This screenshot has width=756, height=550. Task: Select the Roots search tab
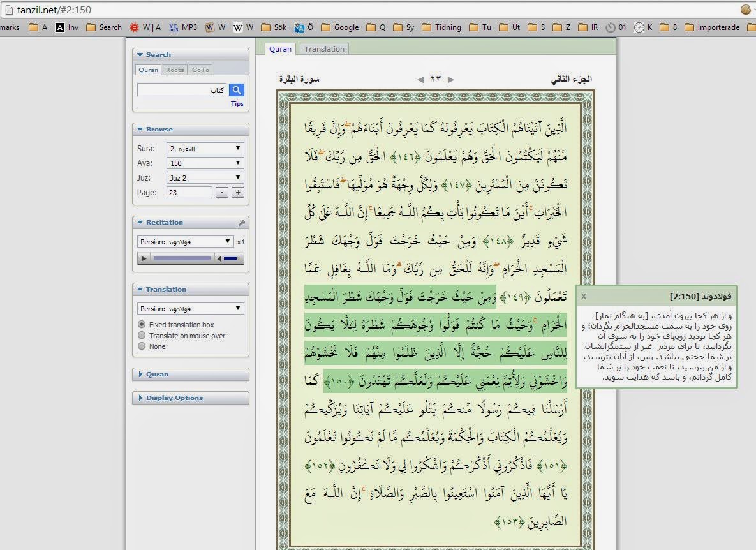coord(175,70)
